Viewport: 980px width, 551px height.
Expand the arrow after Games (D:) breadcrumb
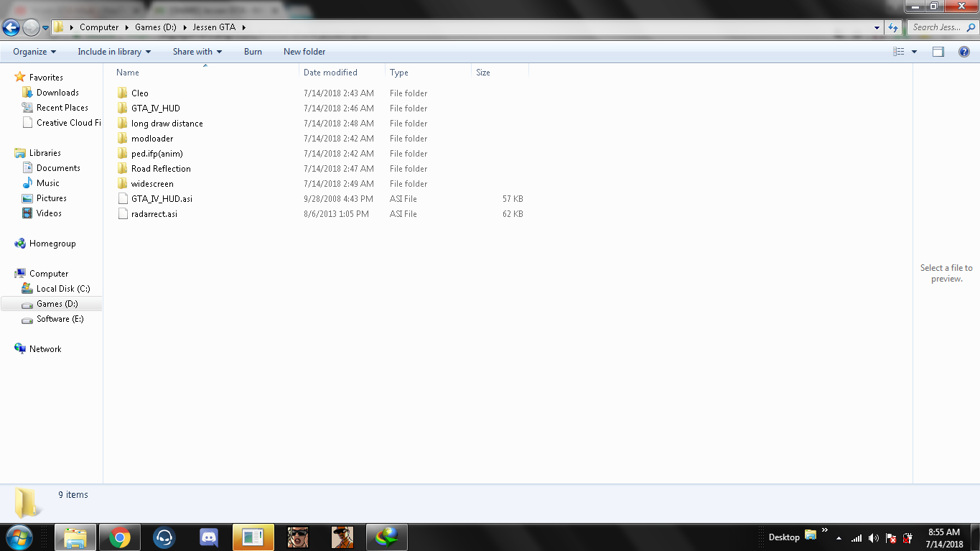pyautogui.click(x=186, y=27)
